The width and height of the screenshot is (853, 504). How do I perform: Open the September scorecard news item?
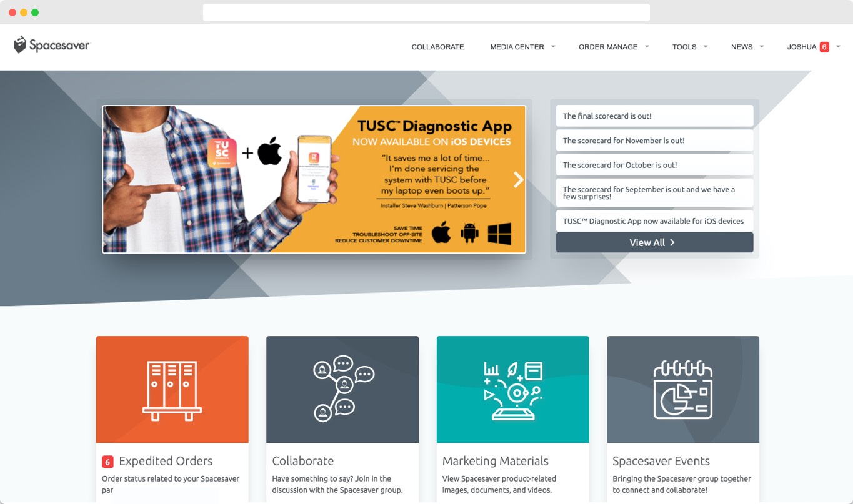point(654,193)
